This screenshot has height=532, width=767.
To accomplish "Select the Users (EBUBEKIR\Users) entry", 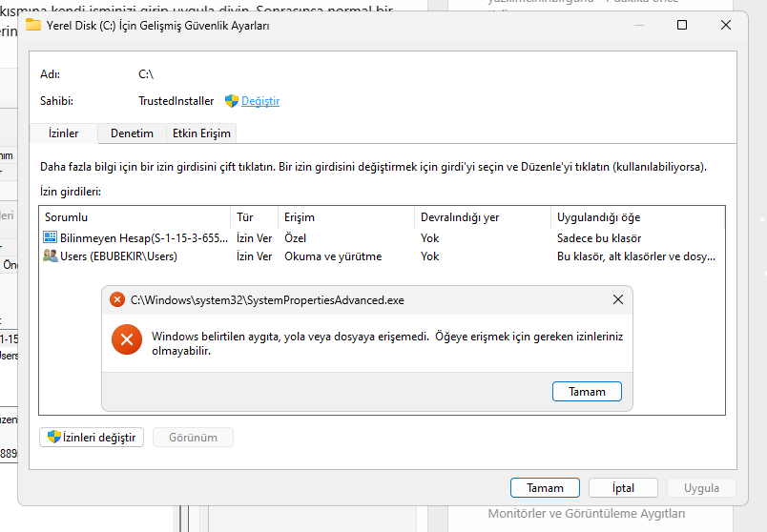I will (x=382, y=256).
